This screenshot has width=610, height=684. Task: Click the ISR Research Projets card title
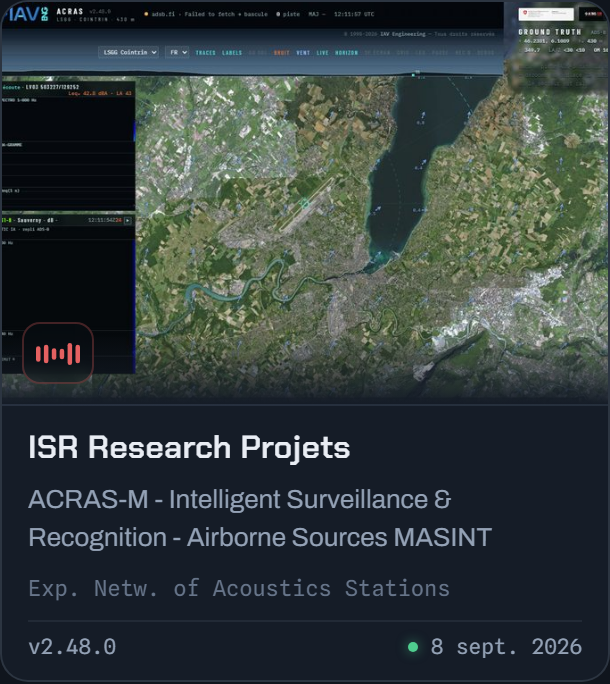pyautogui.click(x=189, y=447)
